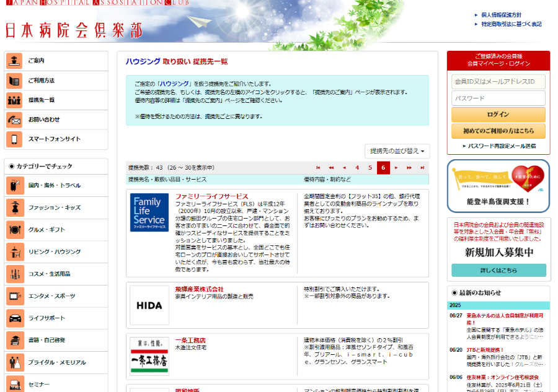Click the スマートフォンサイト phone icon
This screenshot has width=558, height=392.
tap(14, 139)
